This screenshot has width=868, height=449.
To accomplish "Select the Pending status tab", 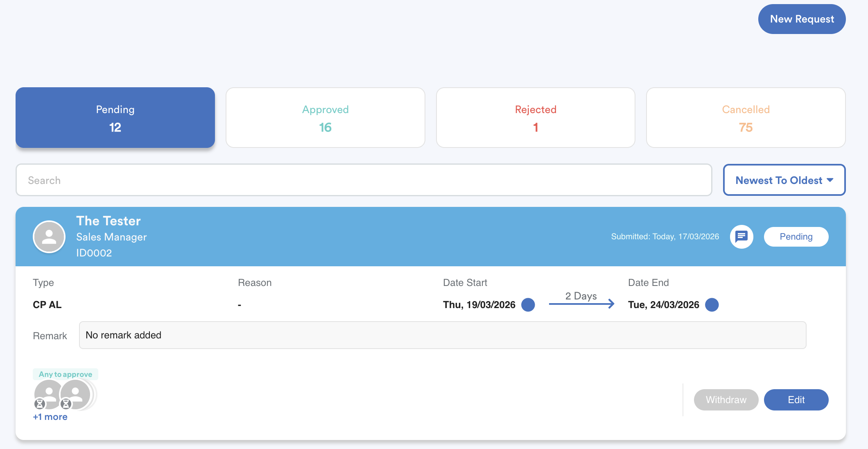I will click(115, 118).
